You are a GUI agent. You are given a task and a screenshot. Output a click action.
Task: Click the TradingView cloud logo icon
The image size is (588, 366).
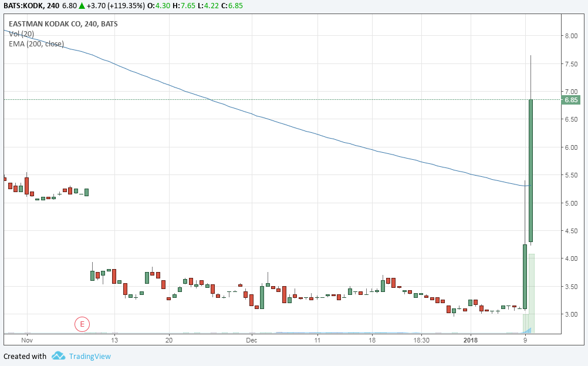pyautogui.click(x=58, y=356)
